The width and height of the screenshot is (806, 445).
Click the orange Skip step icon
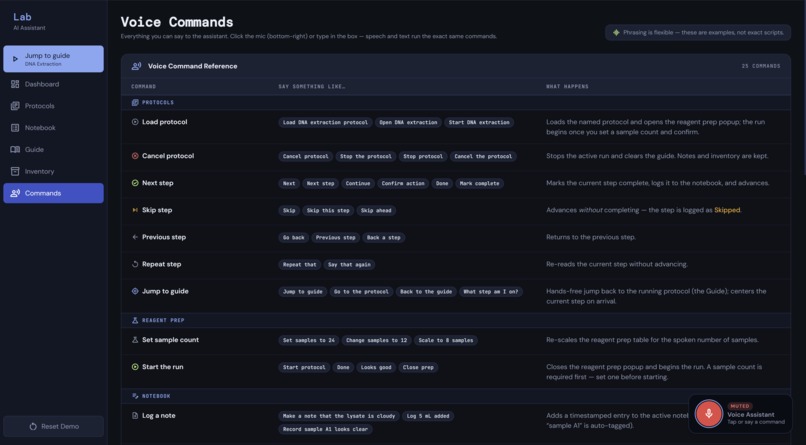(135, 210)
